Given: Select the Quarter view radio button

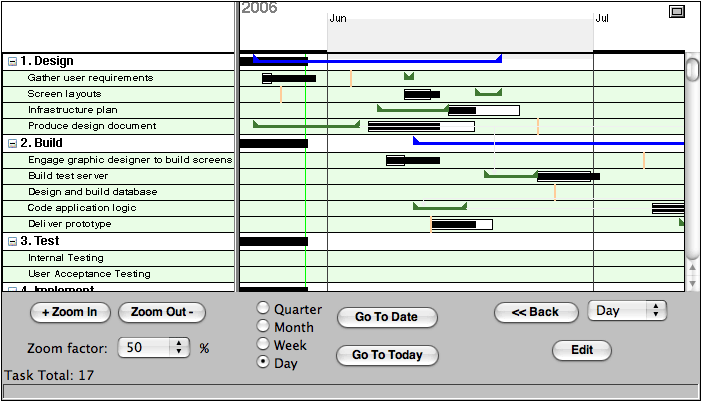Looking at the screenshot, I should [263, 308].
